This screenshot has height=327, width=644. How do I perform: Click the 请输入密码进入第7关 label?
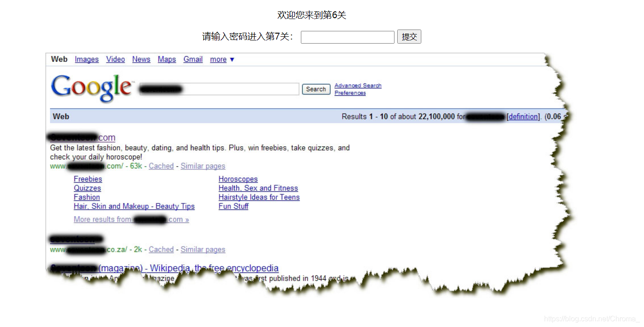tap(248, 37)
